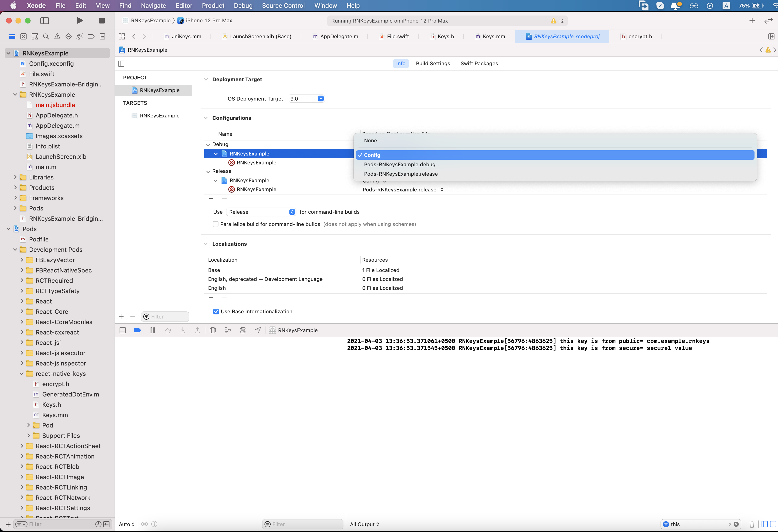The width and height of the screenshot is (778, 532).
Task: Select Pods-RNKeysExample.debug from popup menu
Action: [x=399, y=164]
